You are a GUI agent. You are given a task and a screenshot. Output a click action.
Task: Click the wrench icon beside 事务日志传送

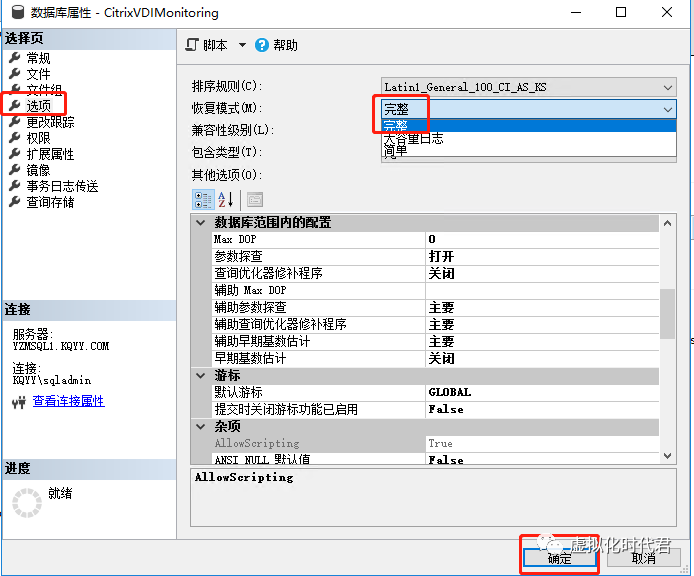15,186
